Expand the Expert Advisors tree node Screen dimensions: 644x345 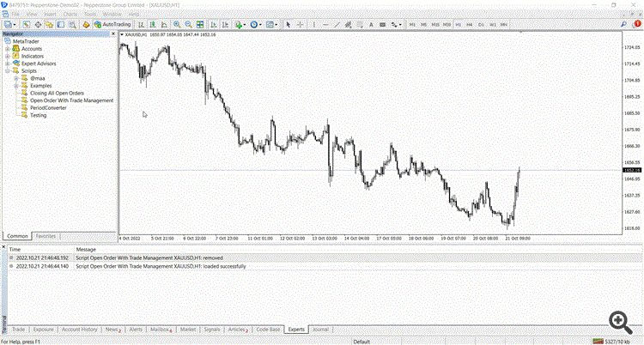coord(7,64)
